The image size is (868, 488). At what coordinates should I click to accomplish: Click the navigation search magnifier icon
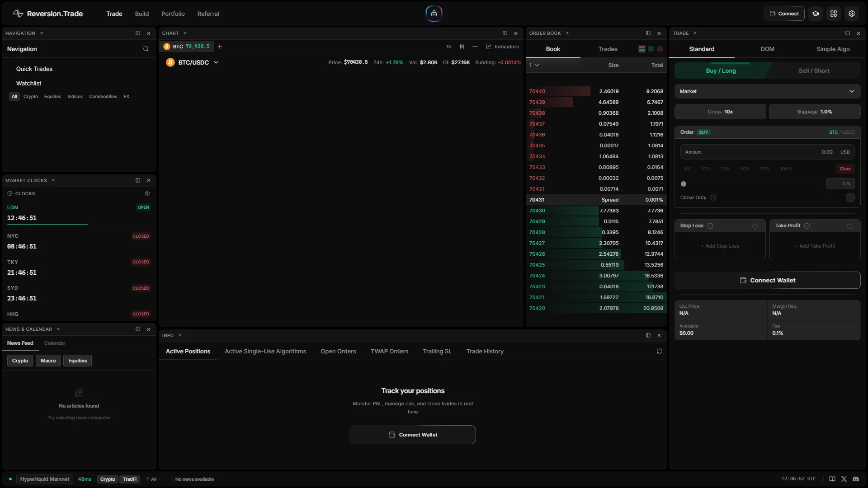coord(146,49)
